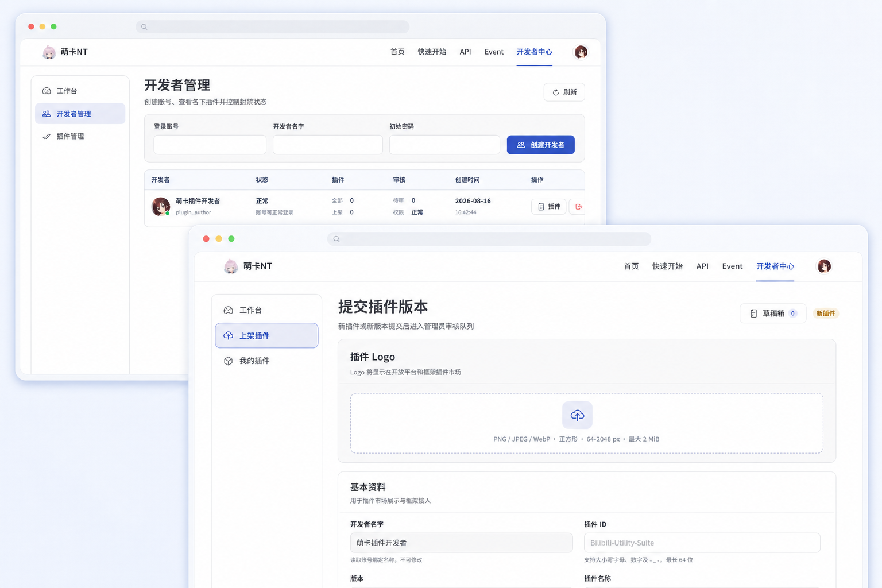This screenshot has width=882, height=588.
Task: Click the 萌卡NT logo in the front window
Action: click(x=248, y=266)
